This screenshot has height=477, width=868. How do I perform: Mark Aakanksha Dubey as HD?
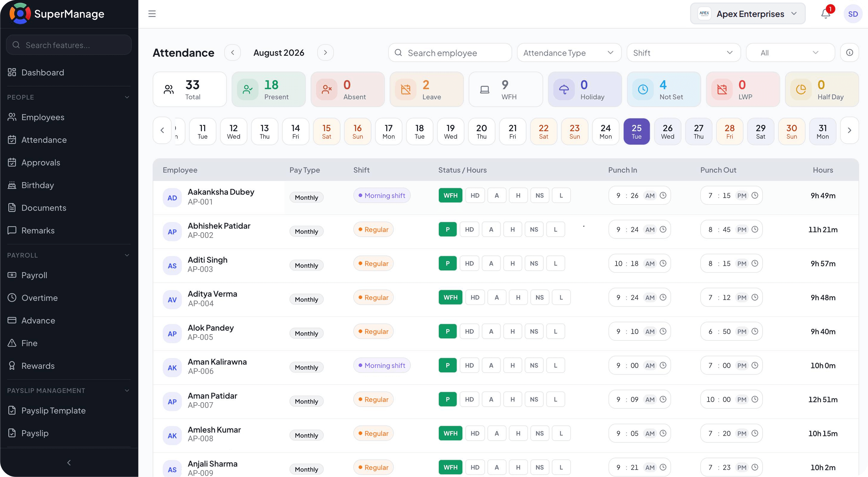pyautogui.click(x=475, y=195)
